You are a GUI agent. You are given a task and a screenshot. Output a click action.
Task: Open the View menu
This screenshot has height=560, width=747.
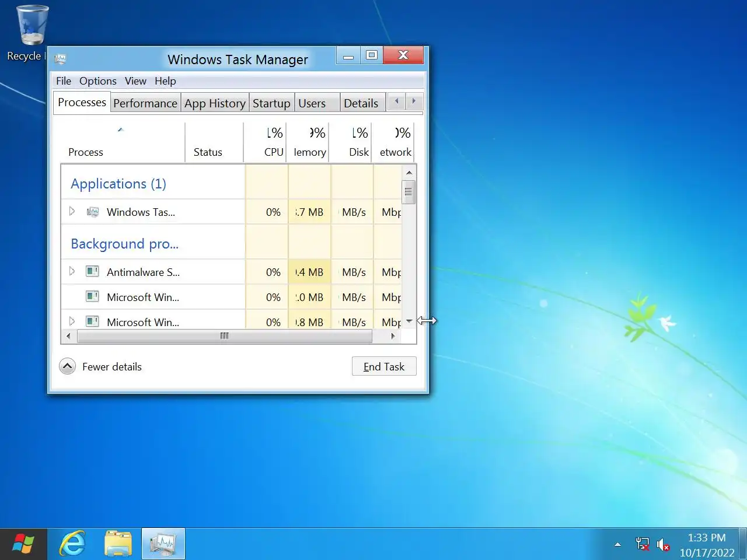[135, 81]
